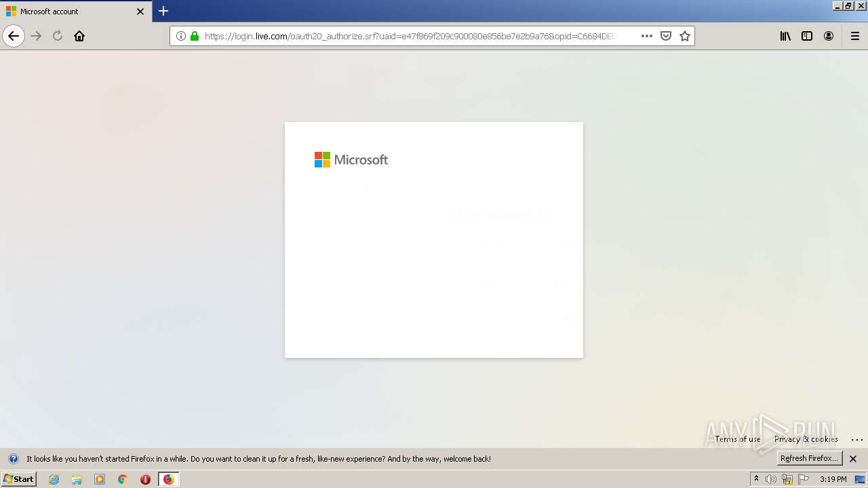Open a new tab with plus

(x=163, y=11)
